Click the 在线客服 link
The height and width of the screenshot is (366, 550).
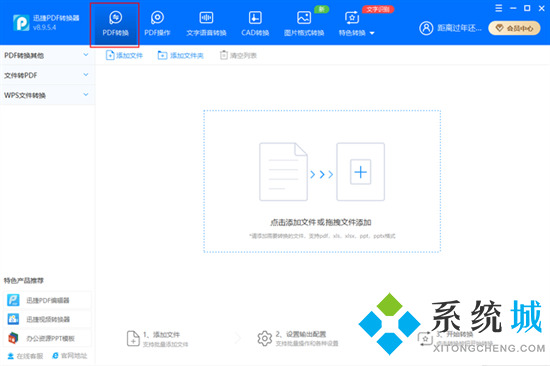(25, 356)
